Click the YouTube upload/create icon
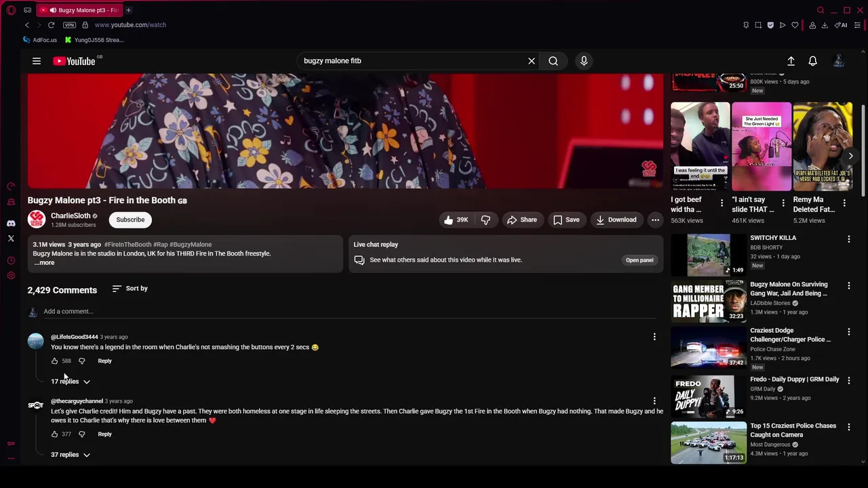This screenshot has height=488, width=868. click(x=791, y=61)
